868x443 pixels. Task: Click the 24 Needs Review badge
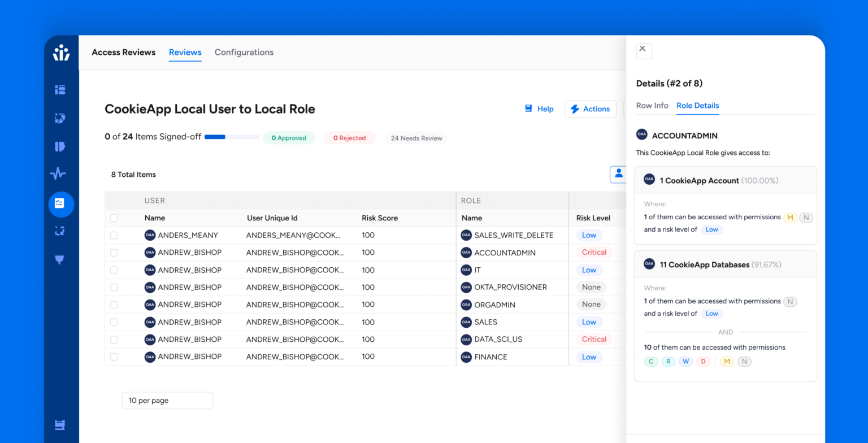[416, 138]
